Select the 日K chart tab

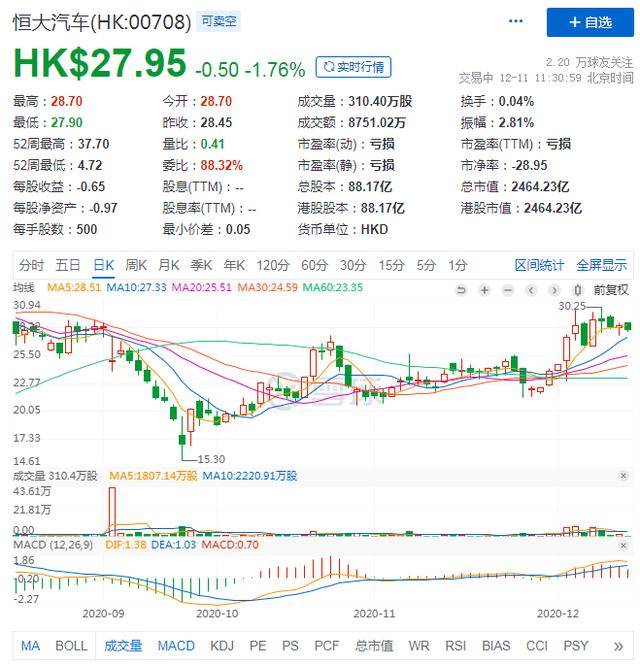coord(104,265)
